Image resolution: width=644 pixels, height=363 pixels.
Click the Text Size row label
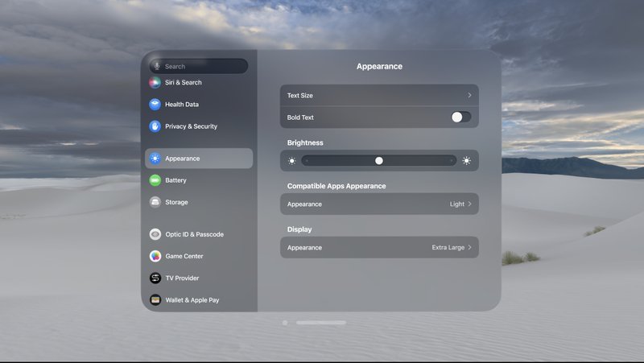click(299, 95)
